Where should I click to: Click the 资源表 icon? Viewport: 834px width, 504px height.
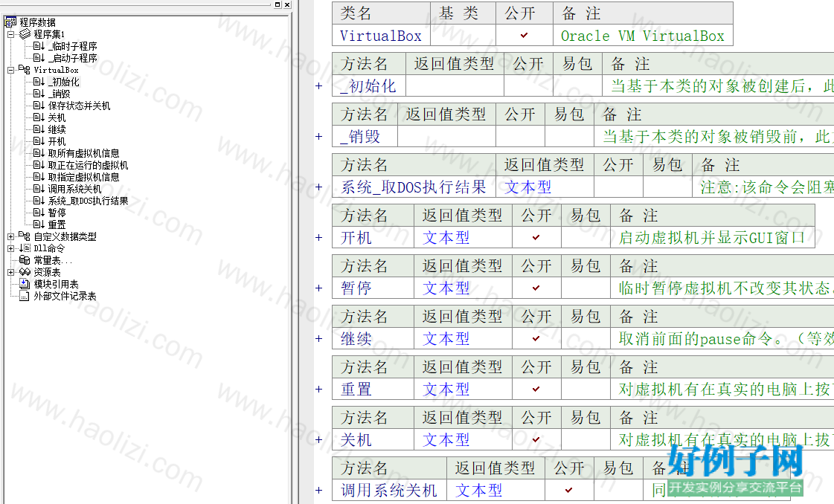25,271
